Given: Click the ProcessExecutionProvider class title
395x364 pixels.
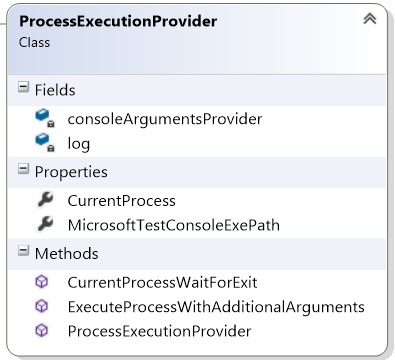Looking at the screenshot, I should 118,21.
